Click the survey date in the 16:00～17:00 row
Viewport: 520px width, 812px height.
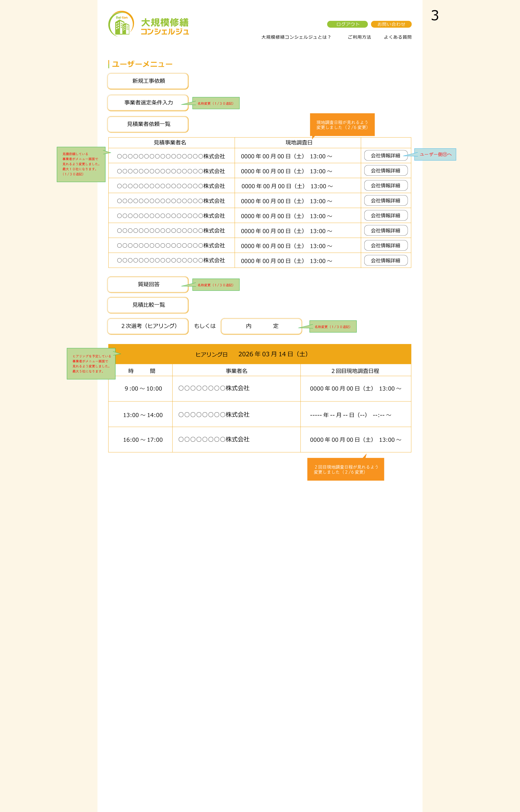click(x=356, y=440)
